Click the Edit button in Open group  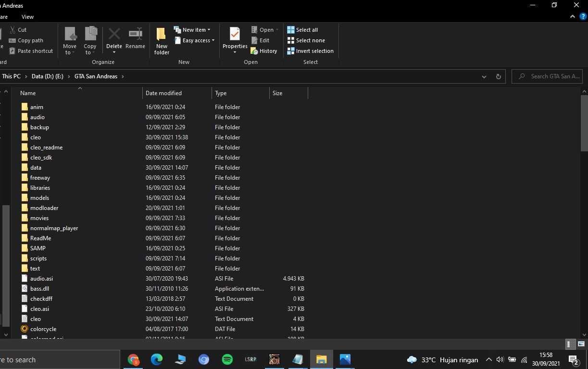(260, 40)
